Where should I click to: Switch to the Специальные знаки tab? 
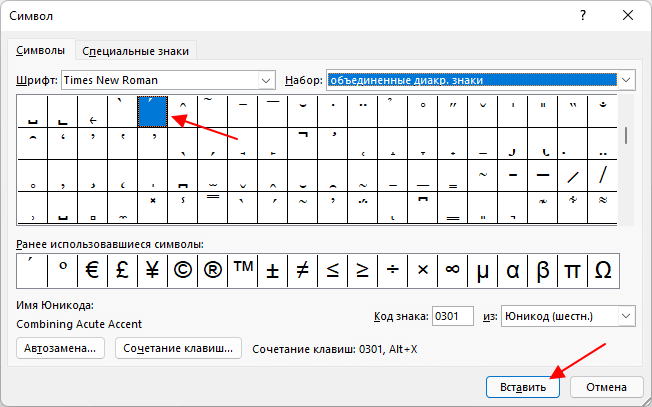point(135,51)
